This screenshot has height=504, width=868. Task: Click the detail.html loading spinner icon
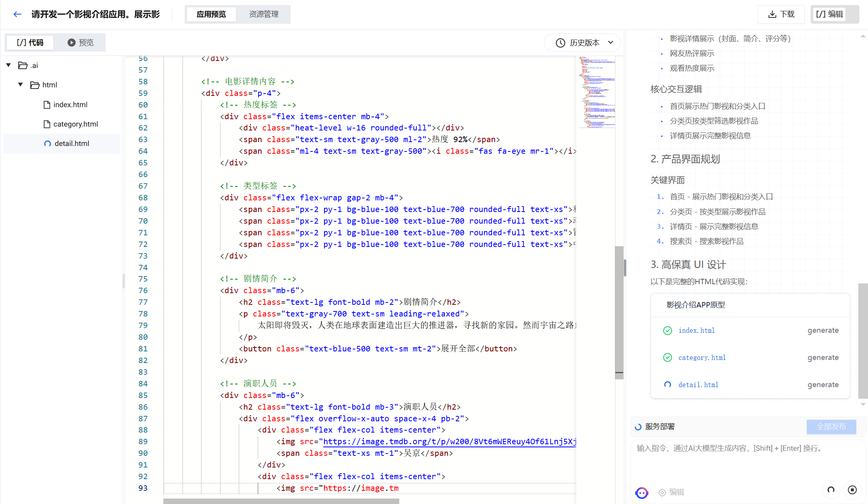[x=47, y=144]
